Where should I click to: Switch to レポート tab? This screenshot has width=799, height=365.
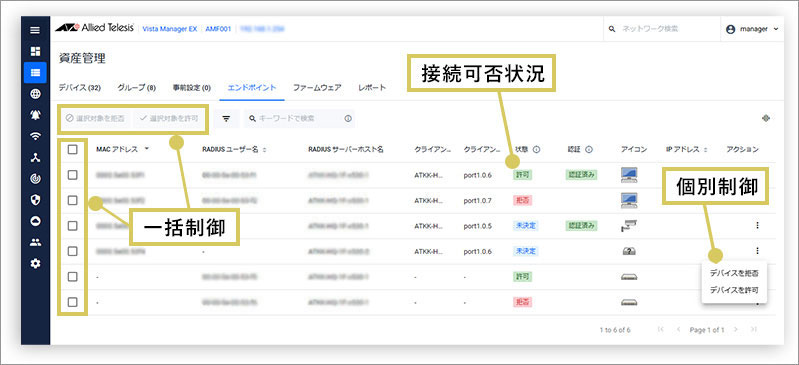click(372, 88)
